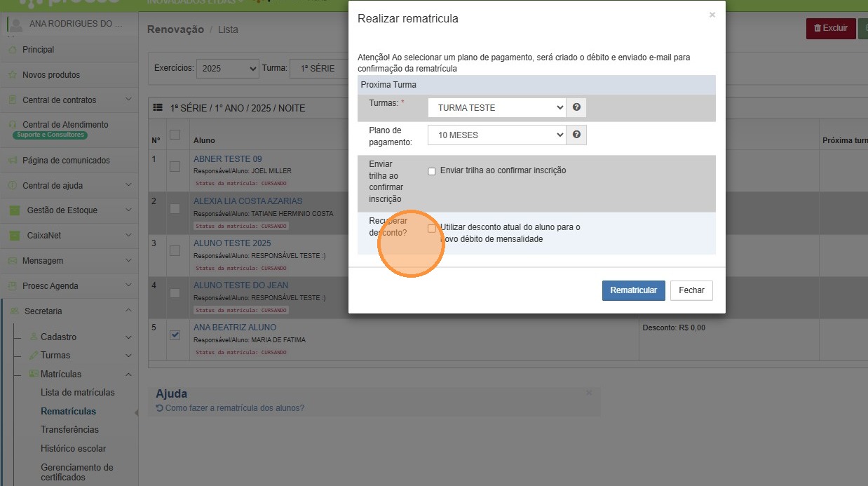Click the user avatar icon beside ANA RODRIGUES
Image resolution: width=868 pixels, height=486 pixels.
(15, 25)
